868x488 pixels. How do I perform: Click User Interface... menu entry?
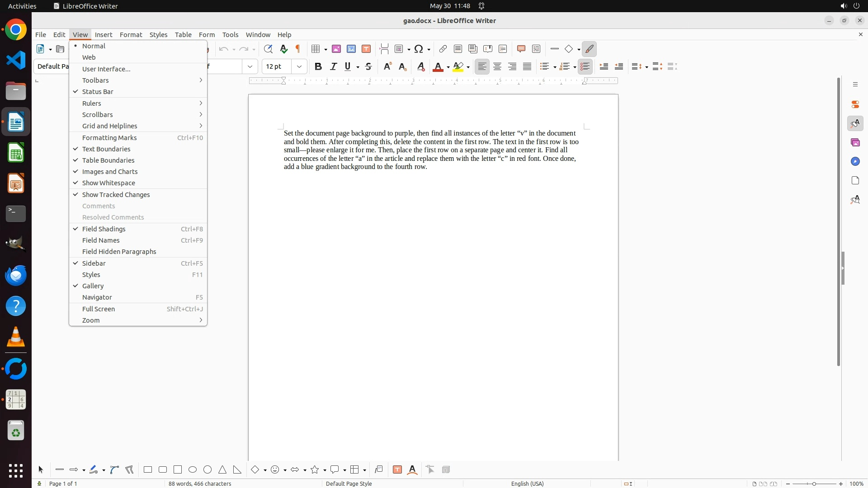coord(106,69)
